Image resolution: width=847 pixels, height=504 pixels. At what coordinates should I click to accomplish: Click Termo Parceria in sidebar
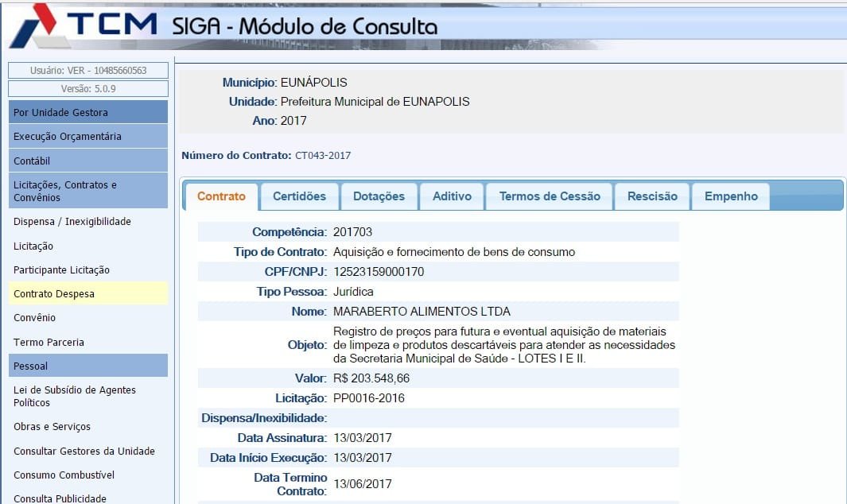pyautogui.click(x=49, y=342)
